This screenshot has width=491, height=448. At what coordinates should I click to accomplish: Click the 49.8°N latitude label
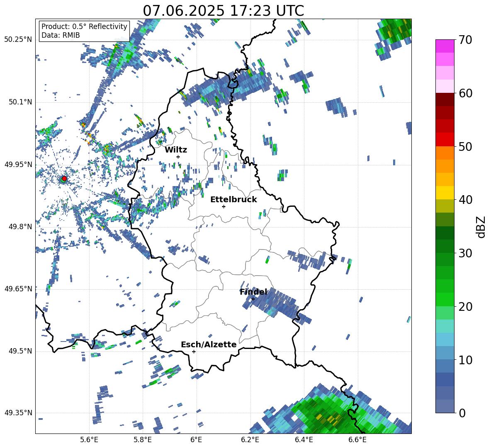(x=20, y=227)
